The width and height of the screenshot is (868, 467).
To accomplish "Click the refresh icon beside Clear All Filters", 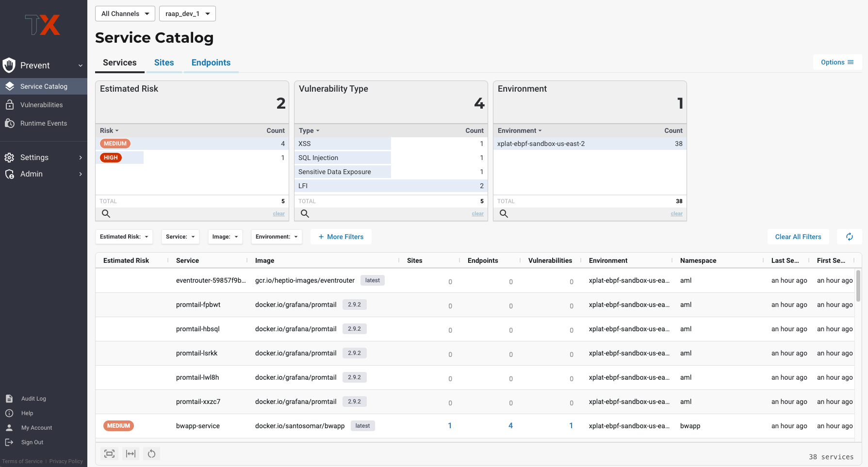I will coord(850,237).
